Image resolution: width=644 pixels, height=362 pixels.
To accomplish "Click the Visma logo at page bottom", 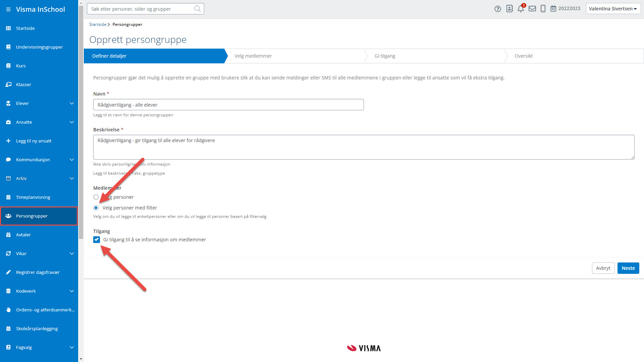I will click(364, 348).
